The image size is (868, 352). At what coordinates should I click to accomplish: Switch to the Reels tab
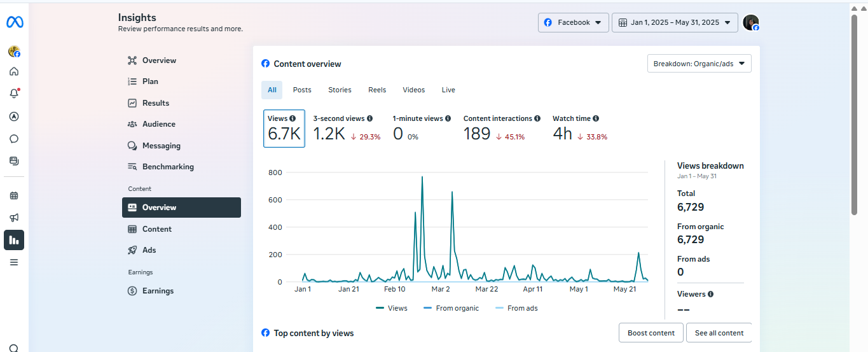(x=377, y=90)
